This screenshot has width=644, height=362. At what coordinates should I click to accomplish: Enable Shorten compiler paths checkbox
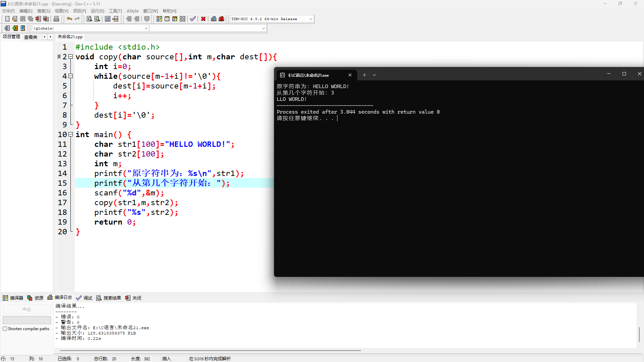(x=5, y=329)
